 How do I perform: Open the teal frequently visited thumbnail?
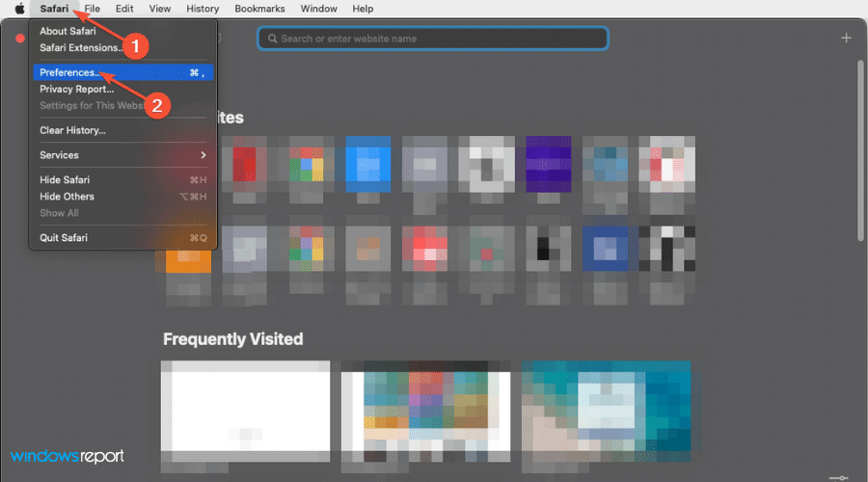point(607,412)
